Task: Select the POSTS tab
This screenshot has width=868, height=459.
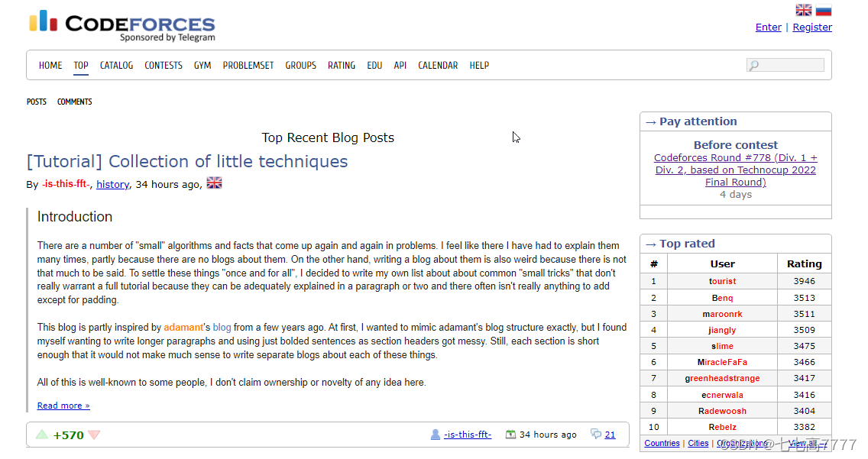Action: [x=37, y=102]
